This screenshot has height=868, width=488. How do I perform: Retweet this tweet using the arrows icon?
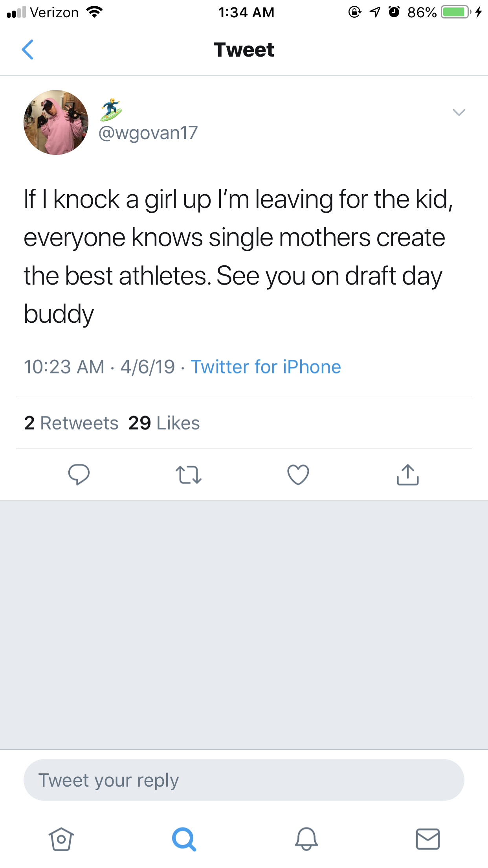pyautogui.click(x=189, y=474)
